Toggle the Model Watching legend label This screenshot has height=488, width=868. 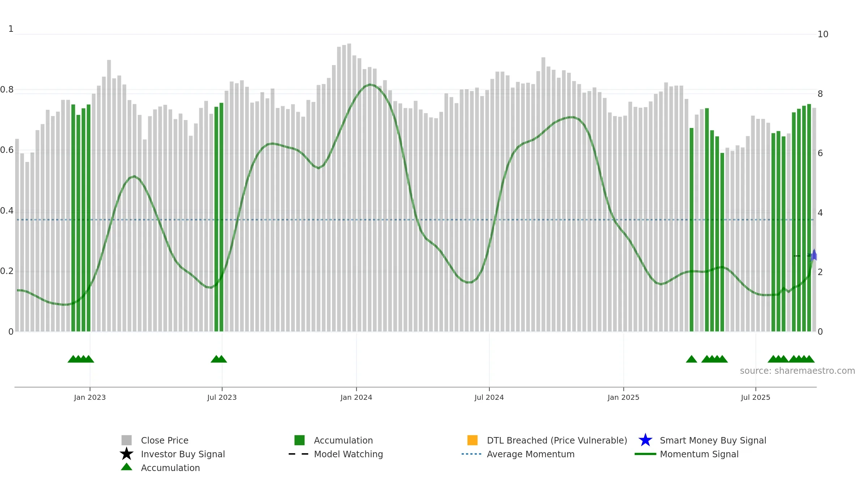pyautogui.click(x=348, y=454)
